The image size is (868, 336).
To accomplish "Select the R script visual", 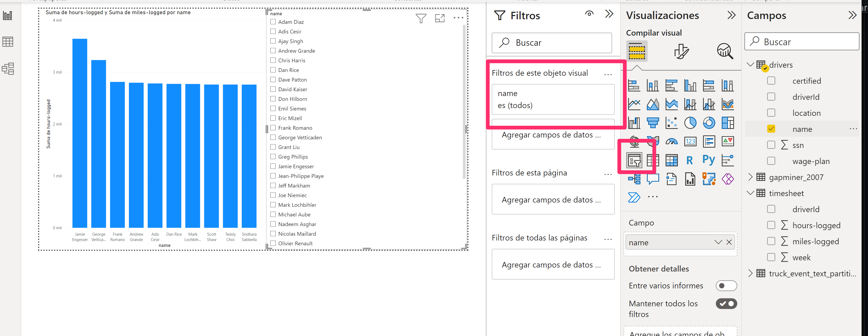I will pos(690,161).
